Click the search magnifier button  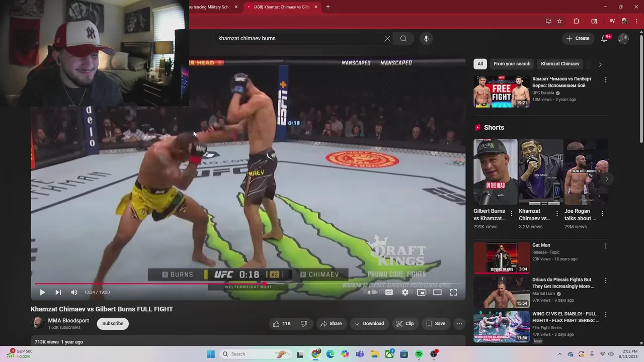pyautogui.click(x=404, y=38)
